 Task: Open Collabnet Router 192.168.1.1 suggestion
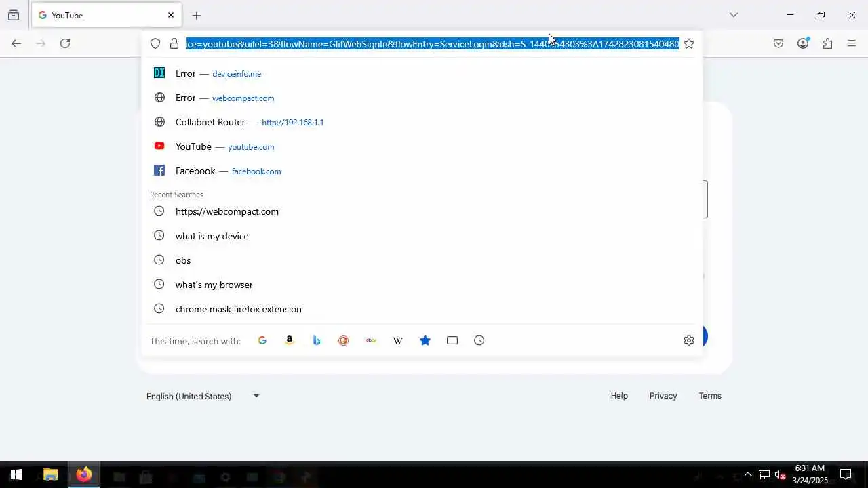(422, 122)
